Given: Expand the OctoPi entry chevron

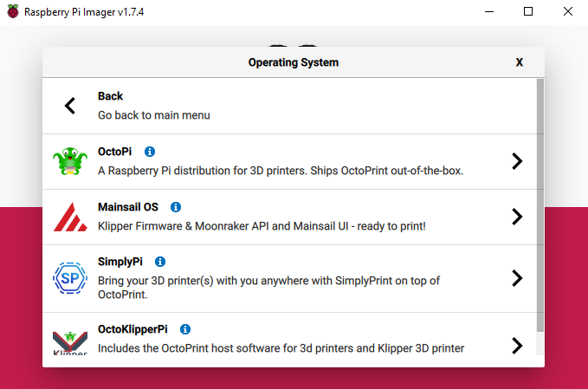Looking at the screenshot, I should point(517,161).
